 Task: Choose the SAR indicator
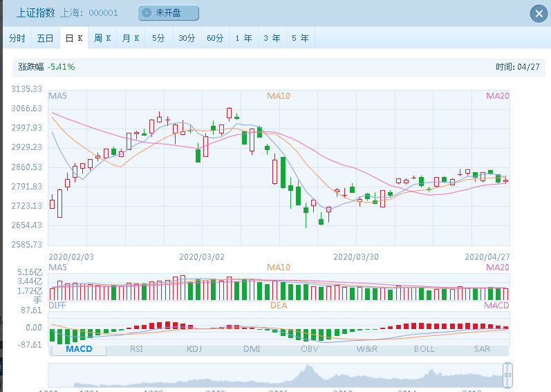click(x=482, y=349)
